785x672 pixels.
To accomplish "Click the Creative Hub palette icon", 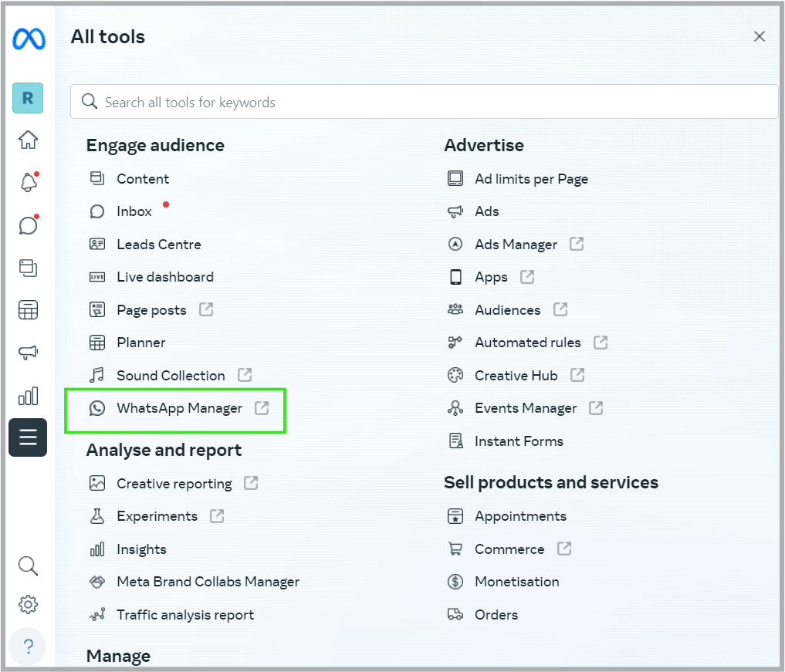I will (455, 375).
